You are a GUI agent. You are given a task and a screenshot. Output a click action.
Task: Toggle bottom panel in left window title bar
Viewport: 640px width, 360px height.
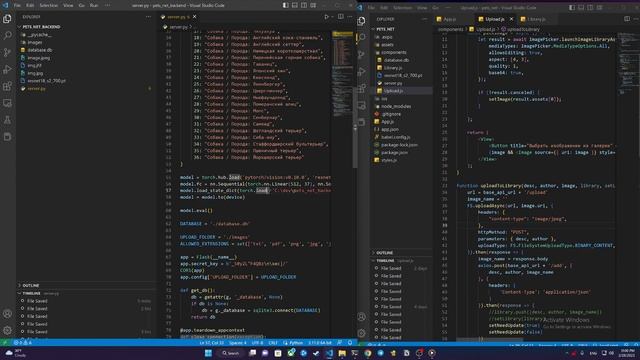point(295,5)
